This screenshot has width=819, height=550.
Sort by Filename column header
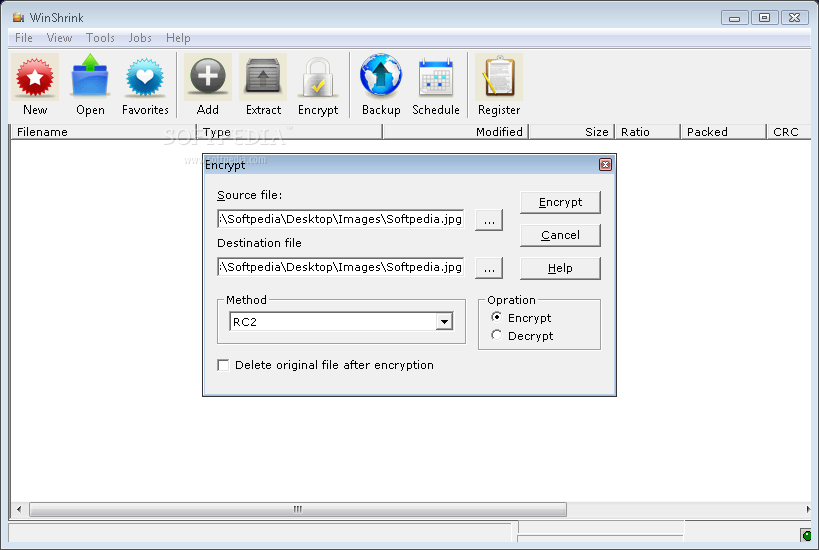coord(103,132)
